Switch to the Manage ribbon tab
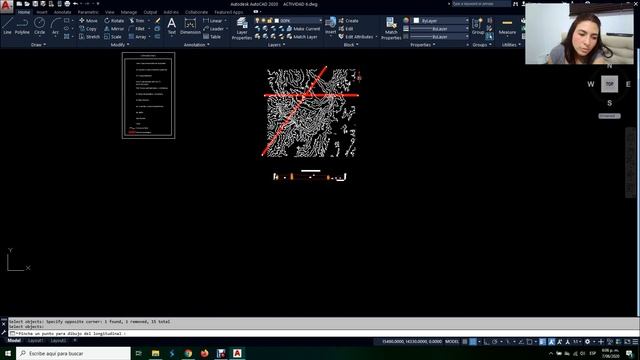This screenshot has height=360, width=640. pyautogui.click(x=129, y=12)
